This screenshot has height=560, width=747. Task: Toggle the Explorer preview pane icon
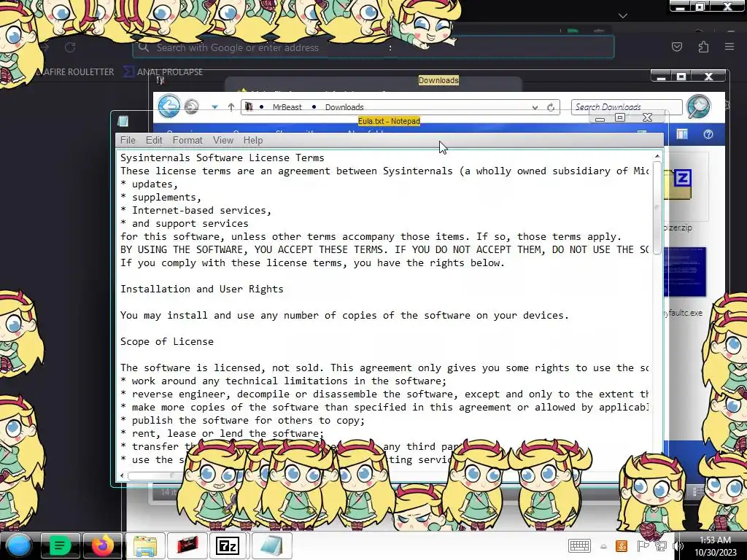682,134
